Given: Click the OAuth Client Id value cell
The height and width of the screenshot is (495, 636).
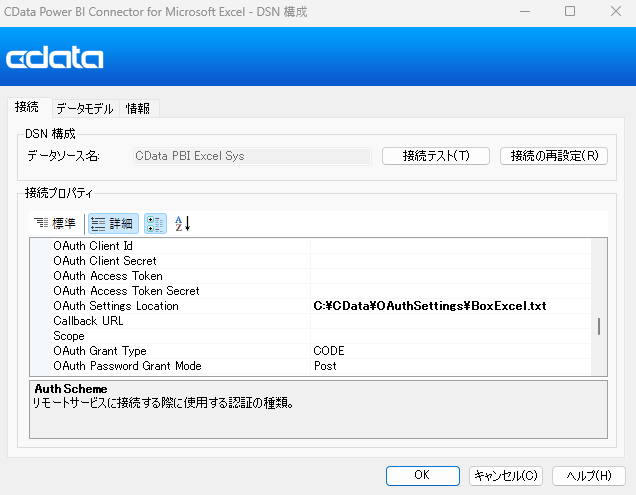Looking at the screenshot, I should pyautogui.click(x=450, y=246).
